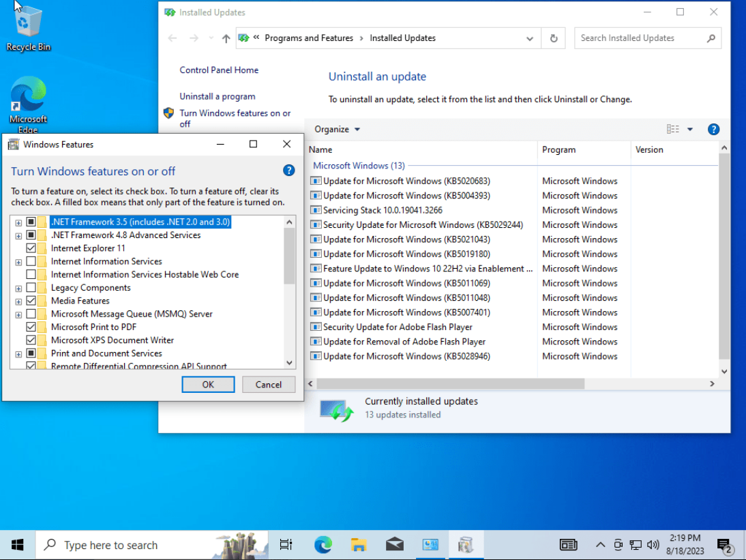This screenshot has width=746, height=560.
Task: Click the search magnifier in Installed Updates
Action: (711, 38)
